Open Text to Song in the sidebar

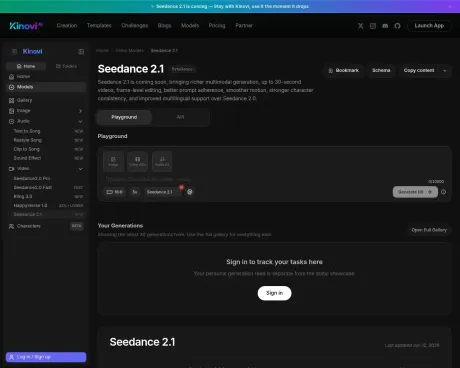pyautogui.click(x=48, y=131)
